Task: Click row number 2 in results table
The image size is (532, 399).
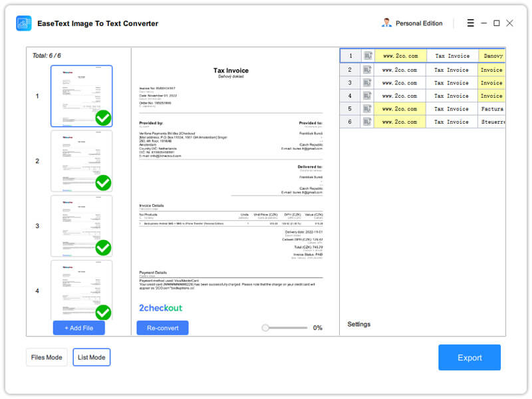Action: (350, 70)
